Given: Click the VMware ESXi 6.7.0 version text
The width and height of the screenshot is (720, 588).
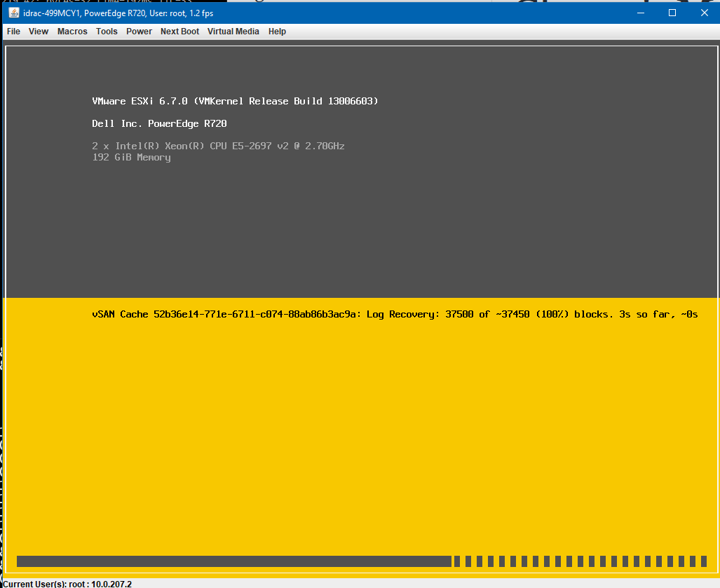Looking at the screenshot, I should click(234, 101).
